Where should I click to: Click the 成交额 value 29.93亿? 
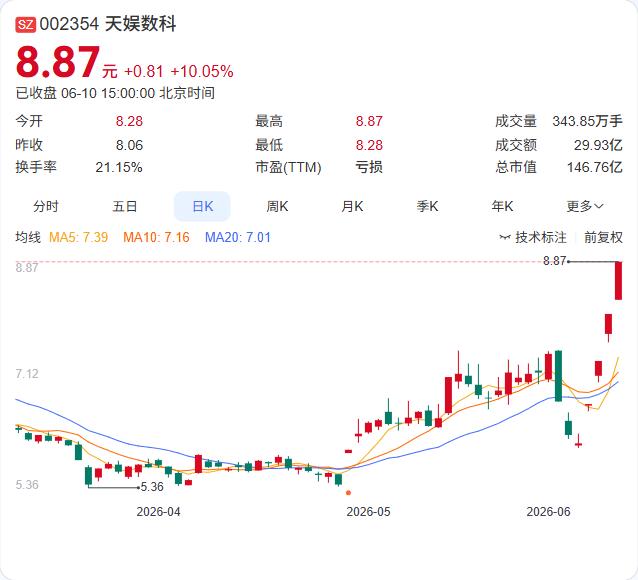[x=598, y=145]
